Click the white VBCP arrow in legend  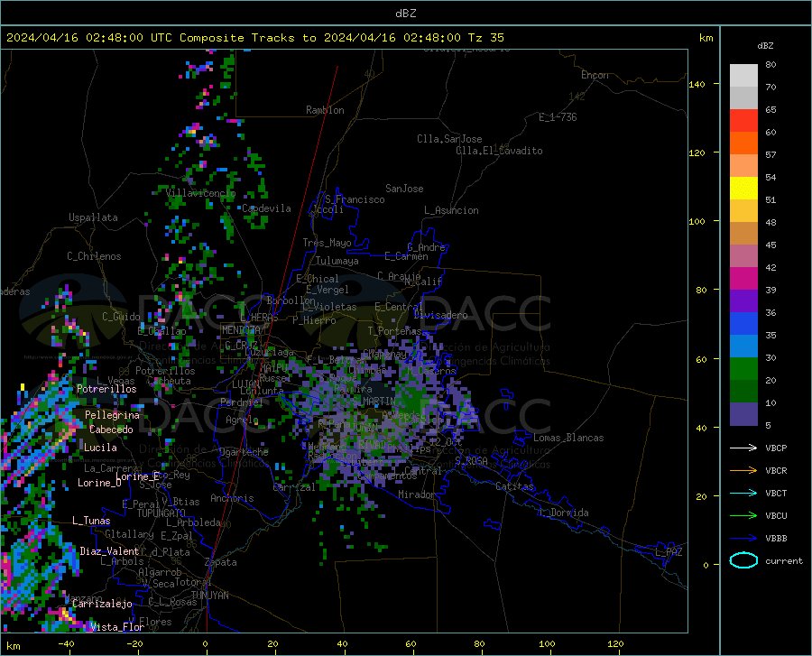pyautogui.click(x=743, y=448)
